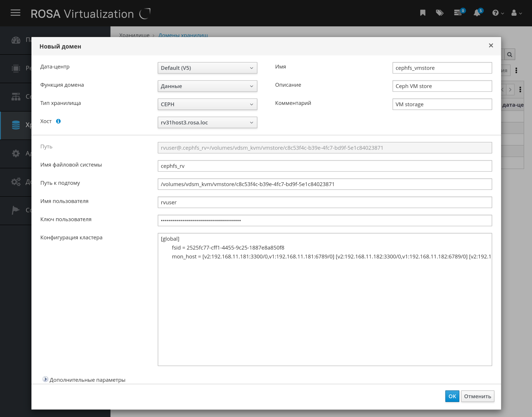Open the Дата-центр dropdown
This screenshot has width=532, height=417.
[207, 68]
